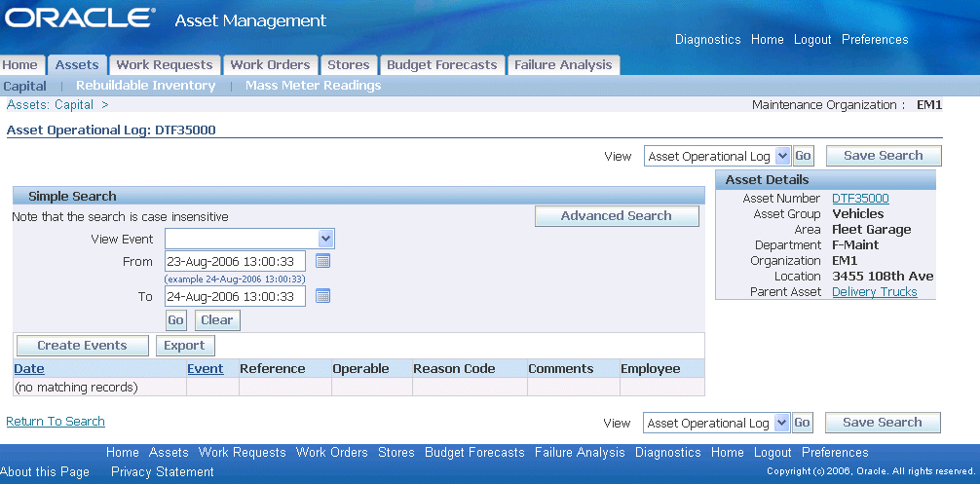980x484 pixels.
Task: Click the Assets: Capital breadcrumb
Action: point(50,105)
